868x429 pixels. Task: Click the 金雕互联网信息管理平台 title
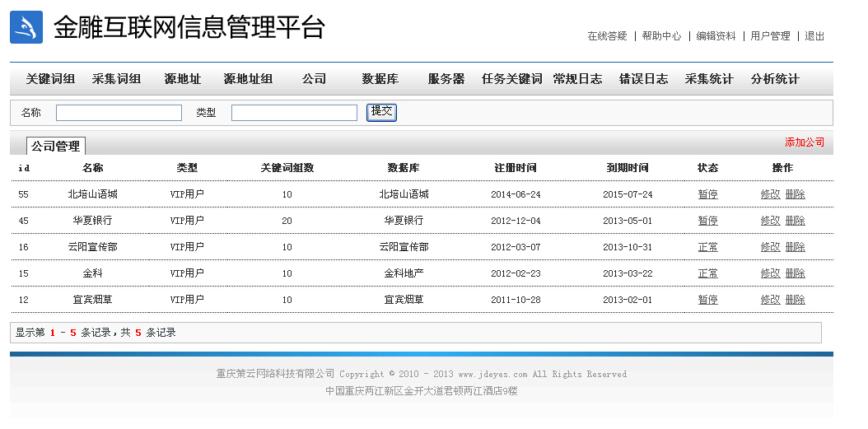click(189, 27)
